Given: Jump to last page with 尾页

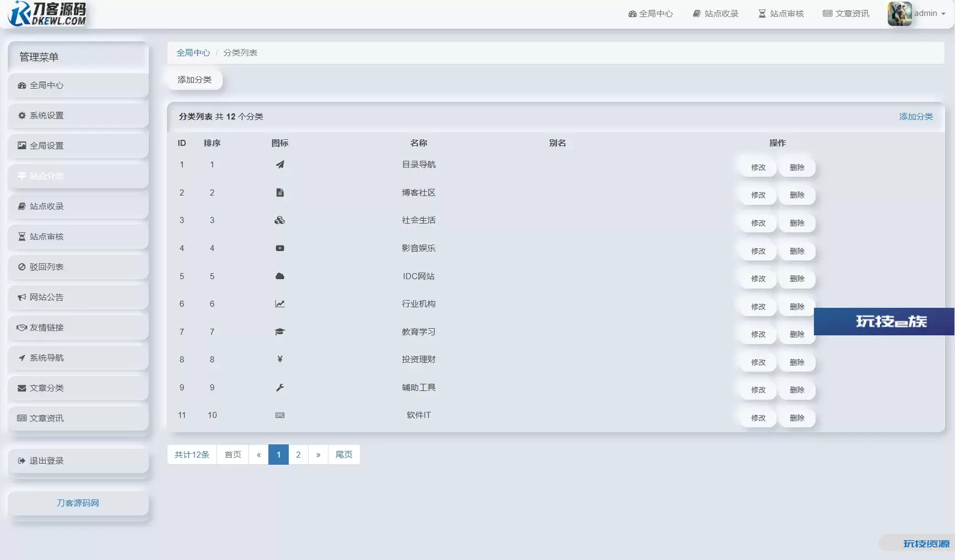Looking at the screenshot, I should click(344, 455).
